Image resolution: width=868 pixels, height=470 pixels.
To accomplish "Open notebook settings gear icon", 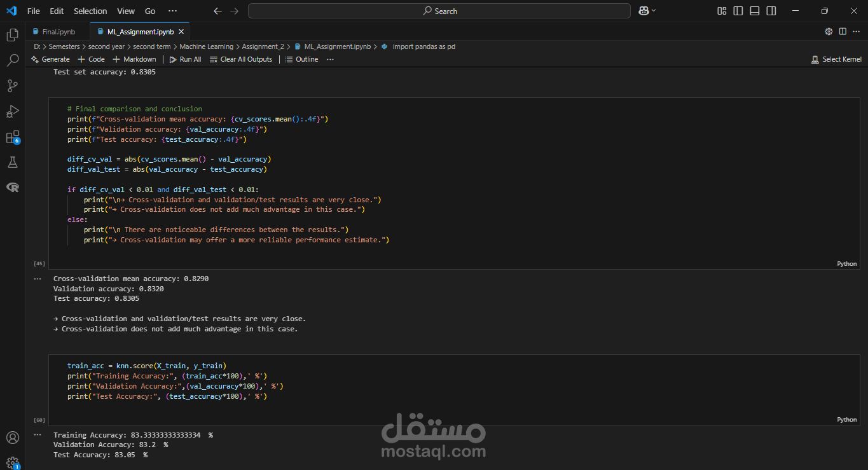I will click(x=829, y=31).
